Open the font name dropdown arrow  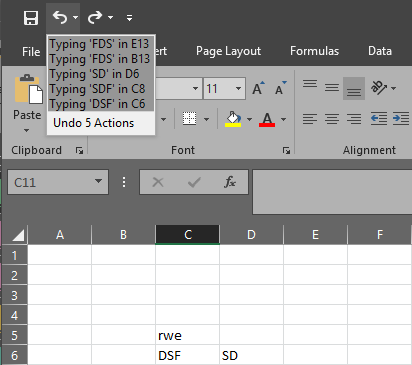pos(195,88)
